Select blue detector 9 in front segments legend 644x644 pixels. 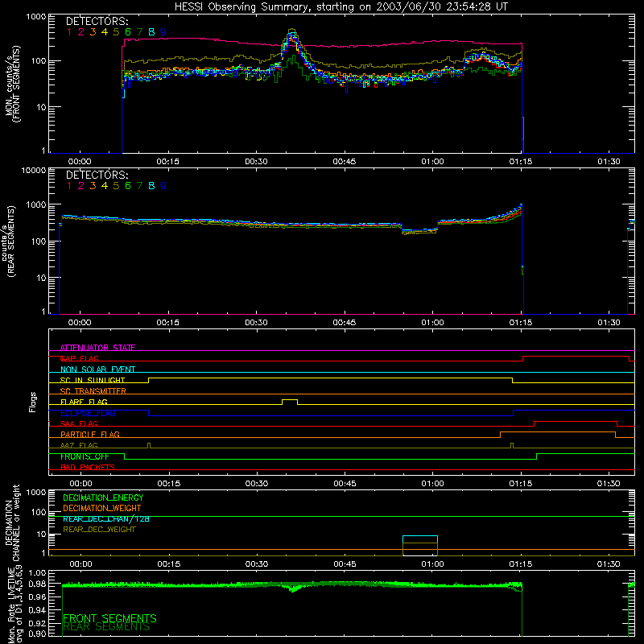[163, 32]
